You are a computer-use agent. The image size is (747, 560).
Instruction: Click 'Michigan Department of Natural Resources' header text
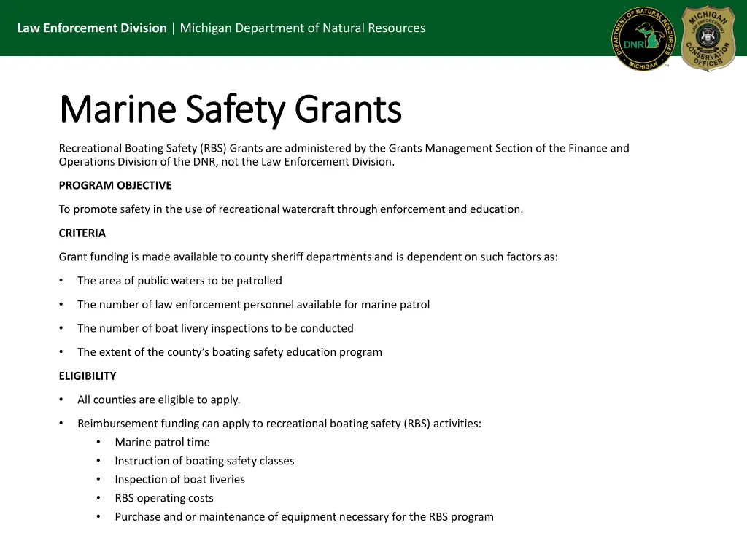(303, 28)
